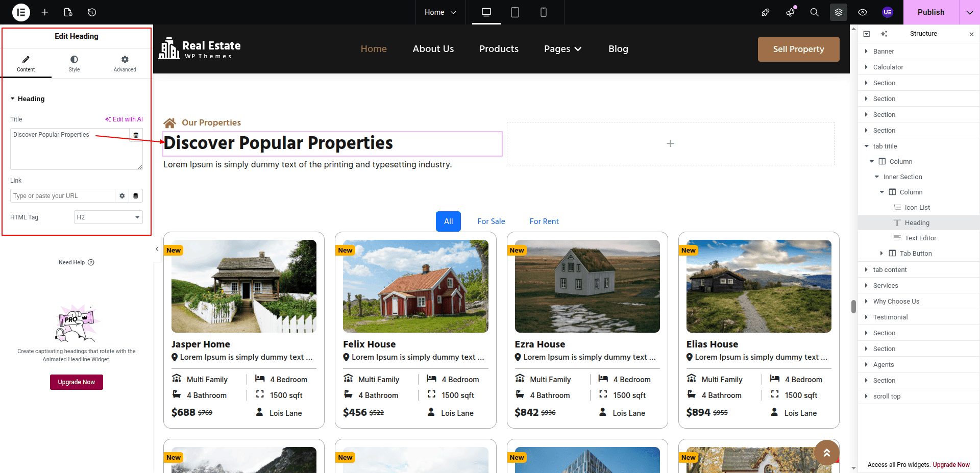Preview changes with the eye icon

tap(863, 12)
